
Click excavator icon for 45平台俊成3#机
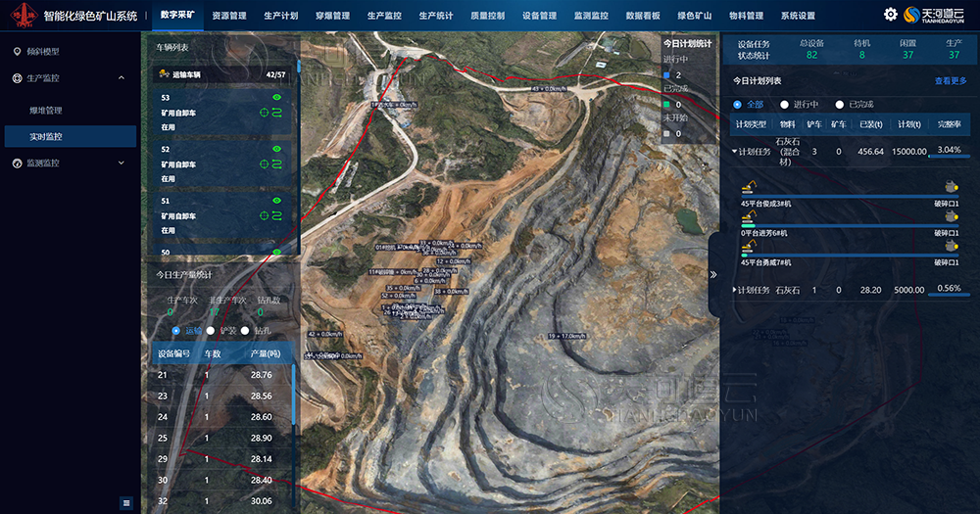749,187
